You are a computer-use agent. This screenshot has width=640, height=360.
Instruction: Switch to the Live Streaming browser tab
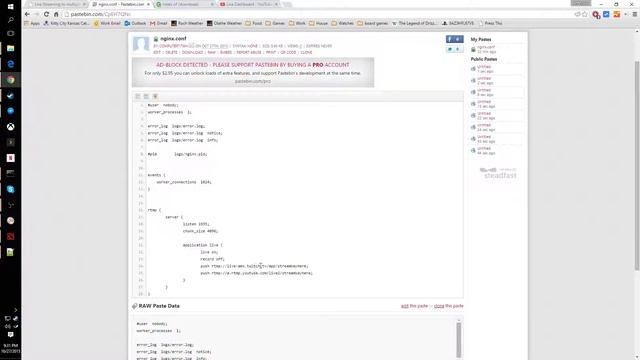57,4
